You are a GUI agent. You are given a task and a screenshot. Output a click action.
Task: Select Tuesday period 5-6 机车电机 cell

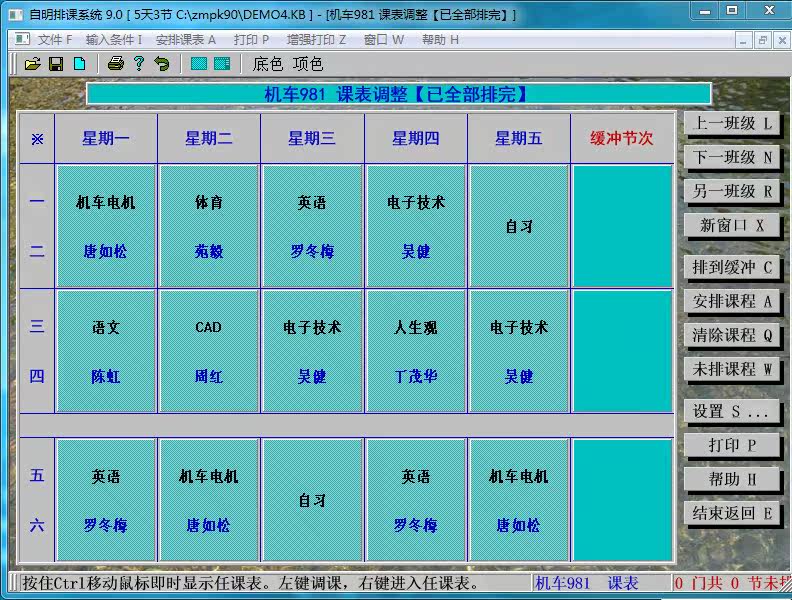coord(209,500)
